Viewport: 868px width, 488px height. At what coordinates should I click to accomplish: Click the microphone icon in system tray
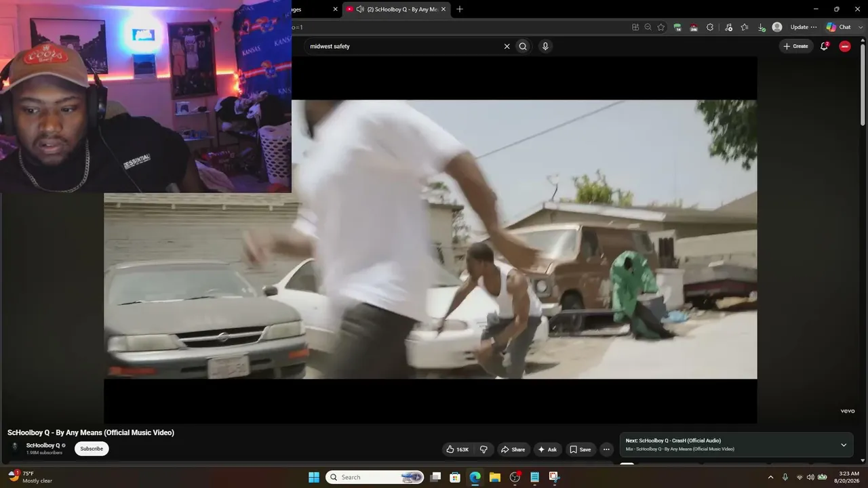point(785,477)
